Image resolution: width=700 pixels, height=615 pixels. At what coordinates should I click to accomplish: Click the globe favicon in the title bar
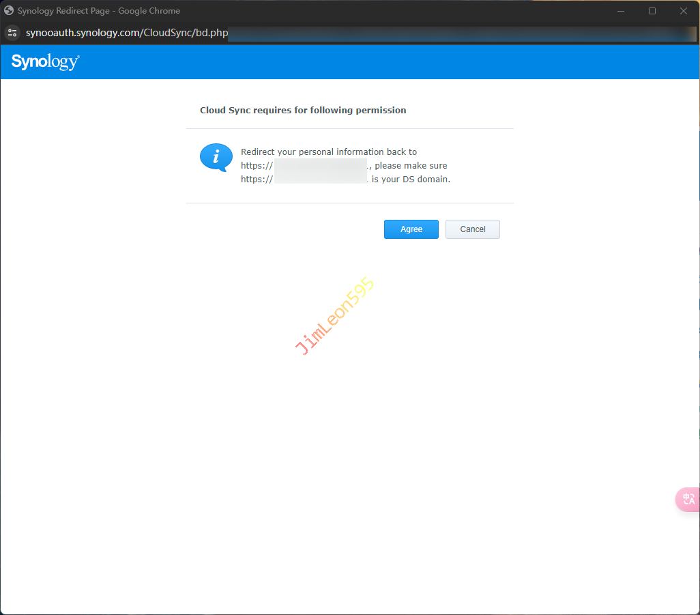(x=9, y=11)
